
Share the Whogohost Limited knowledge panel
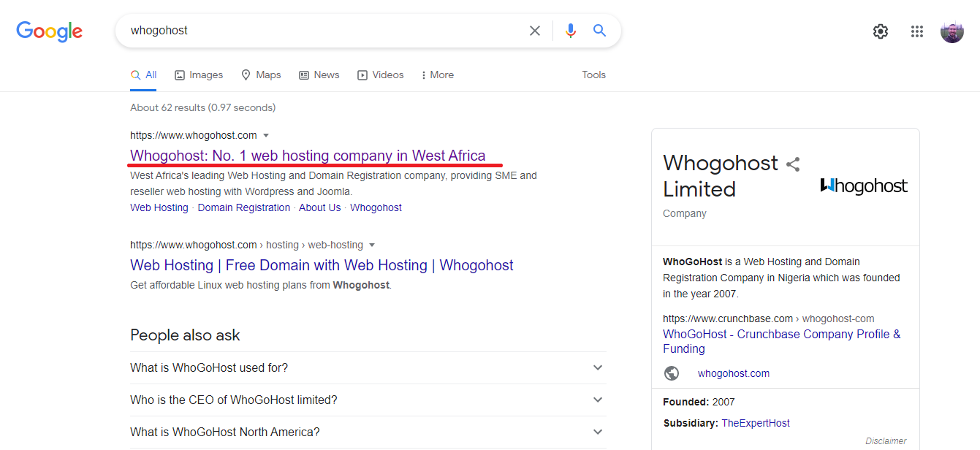pos(793,164)
